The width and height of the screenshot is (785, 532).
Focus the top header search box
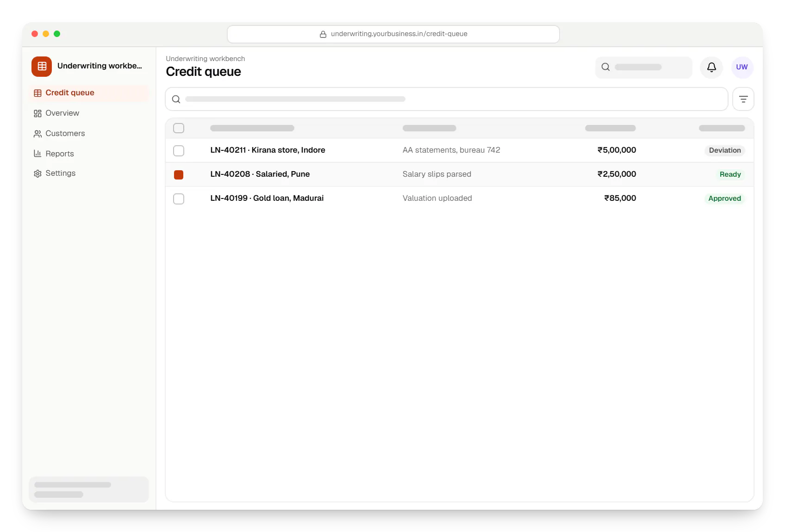tap(644, 68)
